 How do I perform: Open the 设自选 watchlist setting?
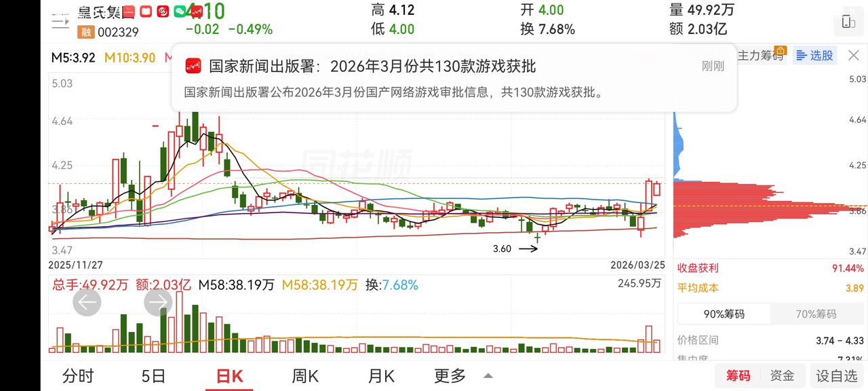(x=836, y=375)
